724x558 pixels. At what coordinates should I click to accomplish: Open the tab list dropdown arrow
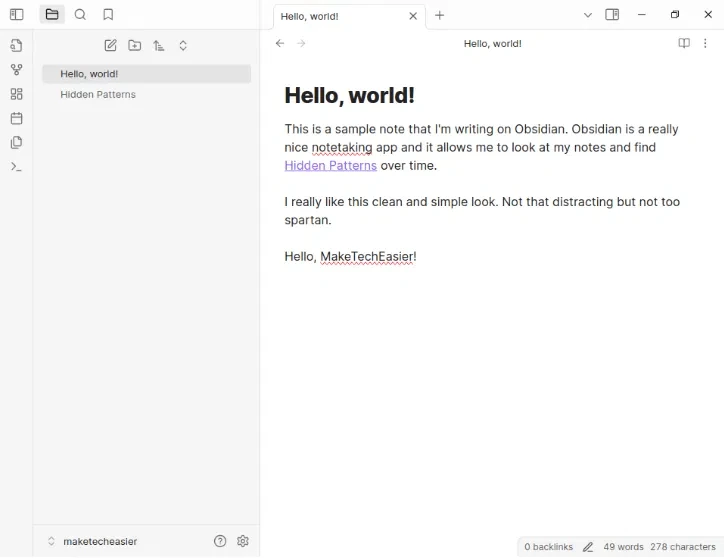click(x=587, y=15)
